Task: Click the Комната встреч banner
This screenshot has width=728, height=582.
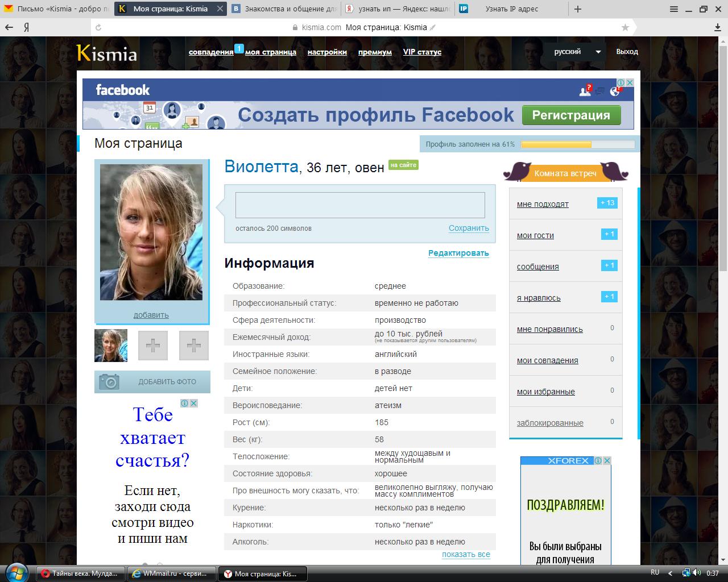Action: coord(565,172)
